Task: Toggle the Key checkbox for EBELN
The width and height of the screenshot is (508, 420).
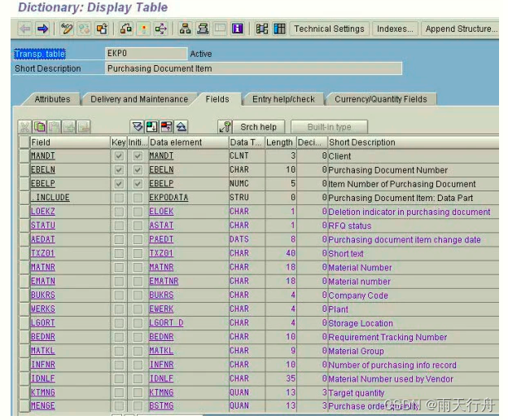Action: click(119, 169)
